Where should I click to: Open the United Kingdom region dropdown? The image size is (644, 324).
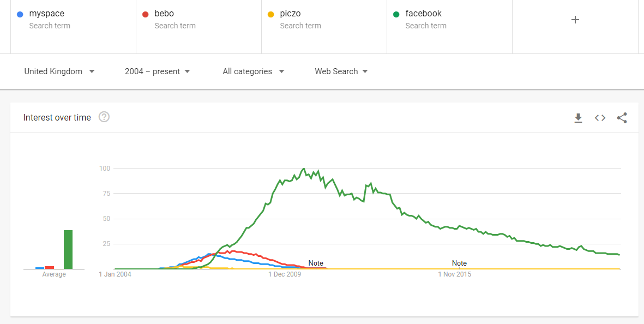pos(59,71)
